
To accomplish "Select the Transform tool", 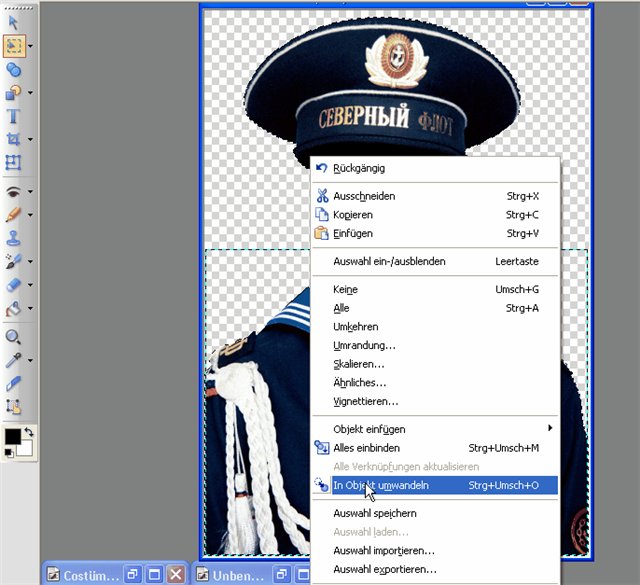I will [x=13, y=162].
